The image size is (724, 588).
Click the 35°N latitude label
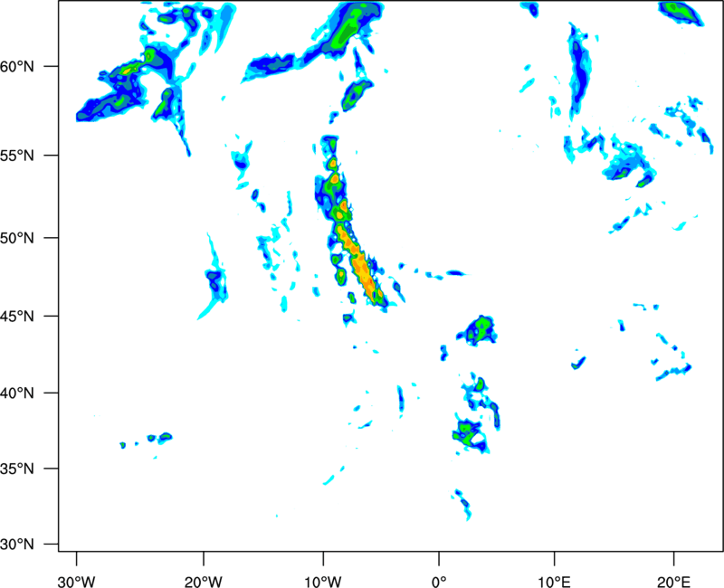(x=17, y=469)
